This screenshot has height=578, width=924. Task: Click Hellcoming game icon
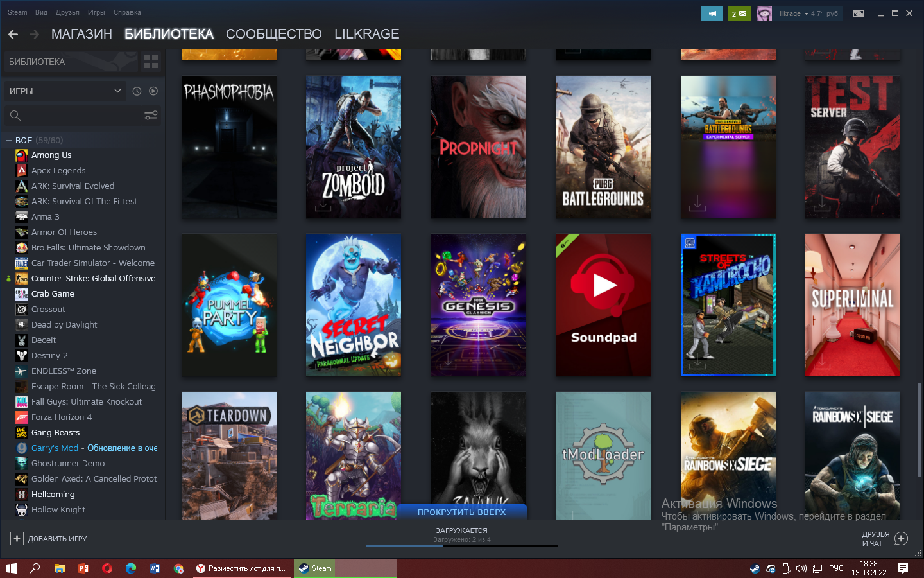pos(22,495)
